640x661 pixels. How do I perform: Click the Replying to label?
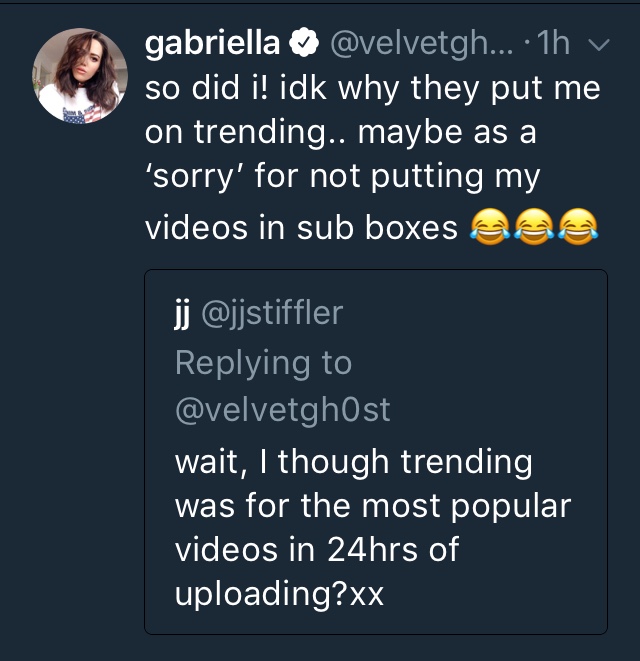click(263, 363)
